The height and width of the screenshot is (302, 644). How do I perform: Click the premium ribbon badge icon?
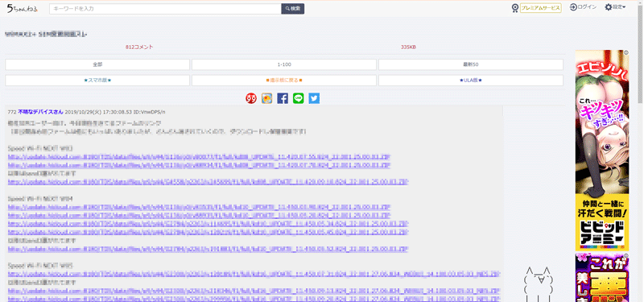(515, 8)
